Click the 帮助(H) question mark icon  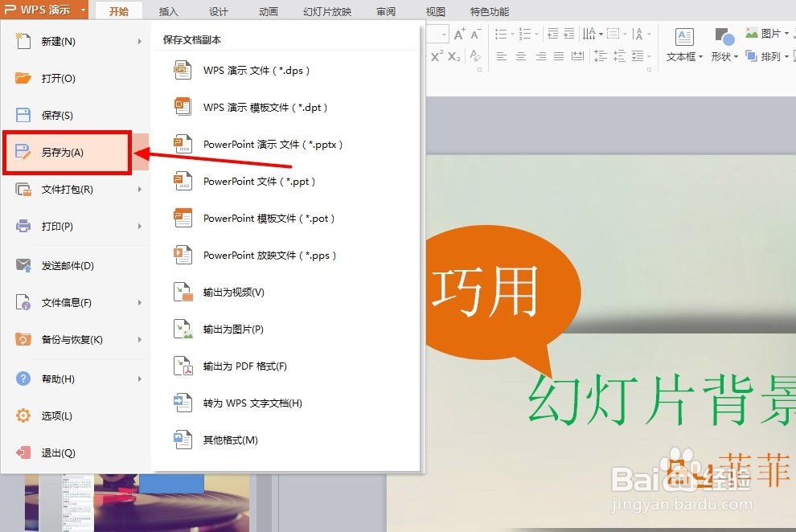click(23, 379)
